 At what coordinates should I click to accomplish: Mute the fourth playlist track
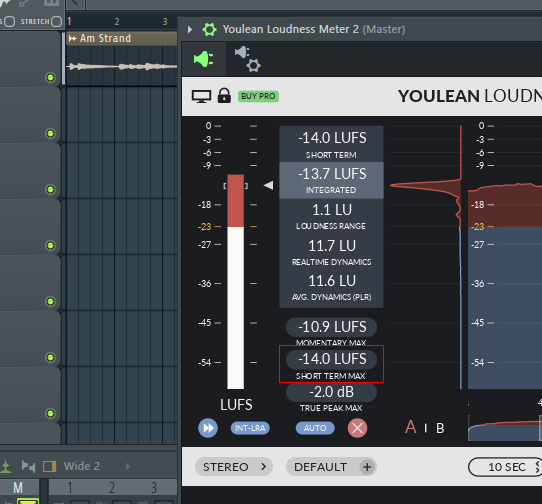pos(50,245)
